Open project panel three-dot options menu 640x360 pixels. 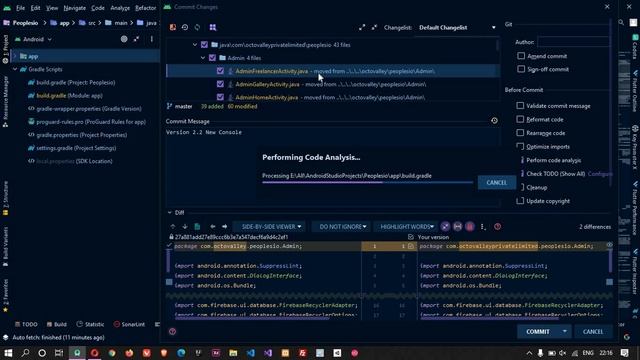click(151, 39)
